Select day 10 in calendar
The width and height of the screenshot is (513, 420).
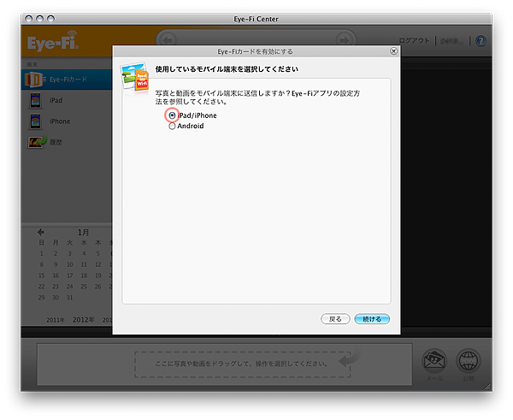pyautogui.click(x=70, y=264)
